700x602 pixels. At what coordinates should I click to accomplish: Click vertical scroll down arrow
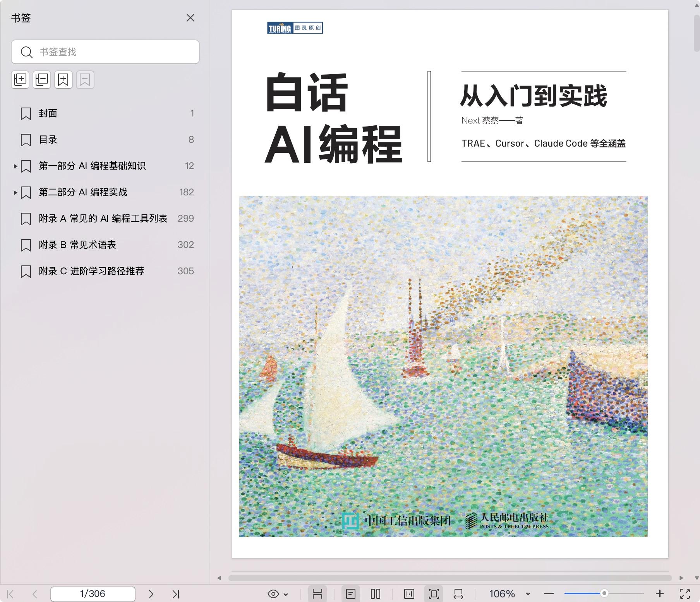697,578
